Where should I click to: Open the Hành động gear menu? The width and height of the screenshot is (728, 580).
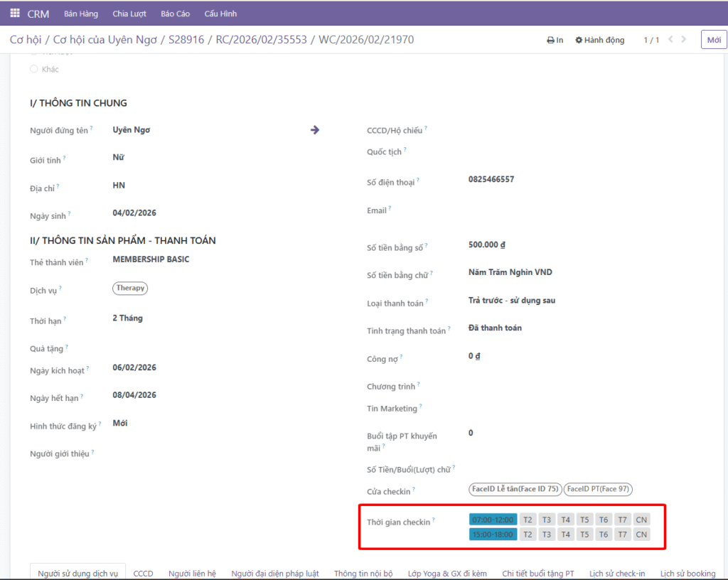click(600, 40)
